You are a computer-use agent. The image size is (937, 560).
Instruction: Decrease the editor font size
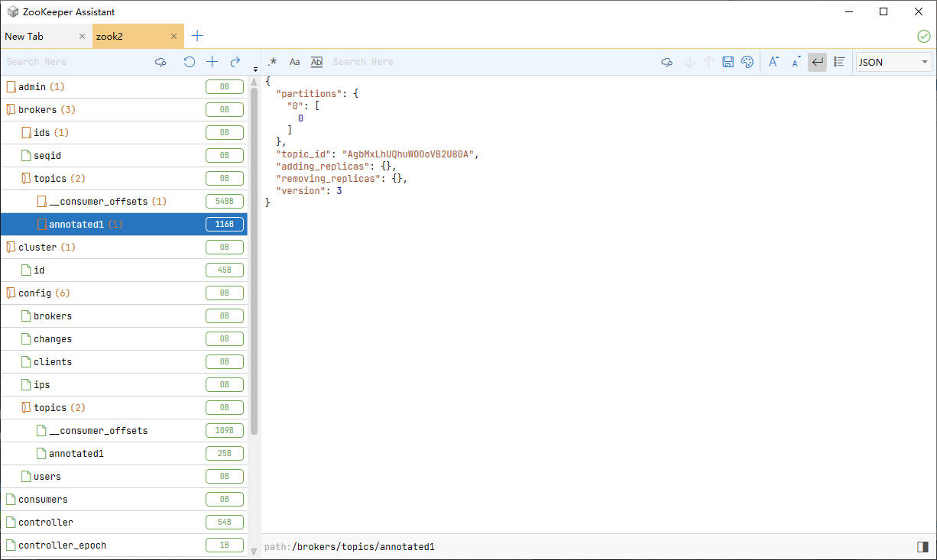click(796, 62)
